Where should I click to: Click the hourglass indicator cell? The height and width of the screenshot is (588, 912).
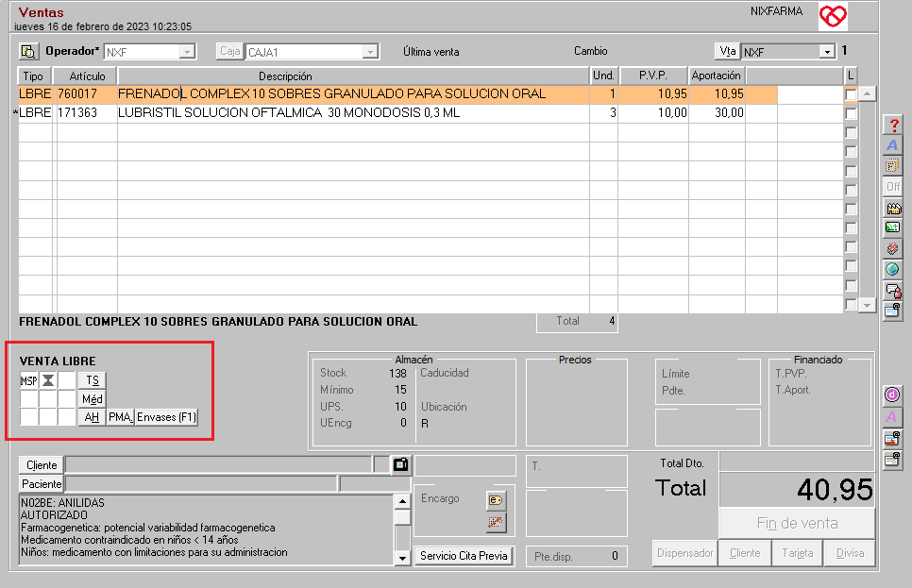48,380
